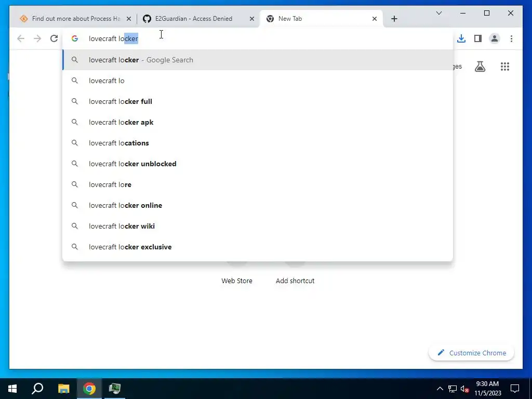Choose 'lovecraft locker - Google Search' suggestion
The image size is (532, 399).
[258, 60]
